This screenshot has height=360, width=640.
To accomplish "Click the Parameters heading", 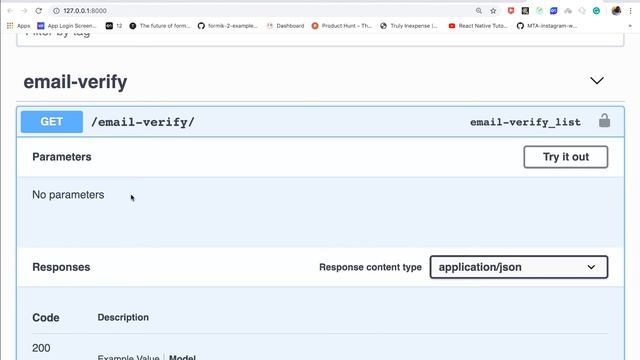I will 62,157.
